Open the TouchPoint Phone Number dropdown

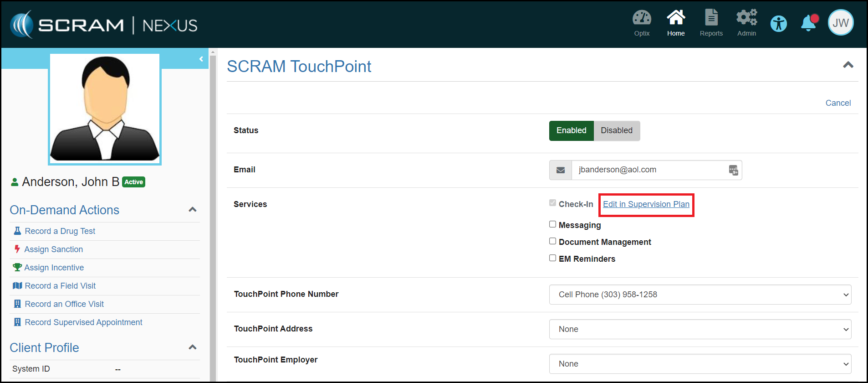pyautogui.click(x=700, y=295)
